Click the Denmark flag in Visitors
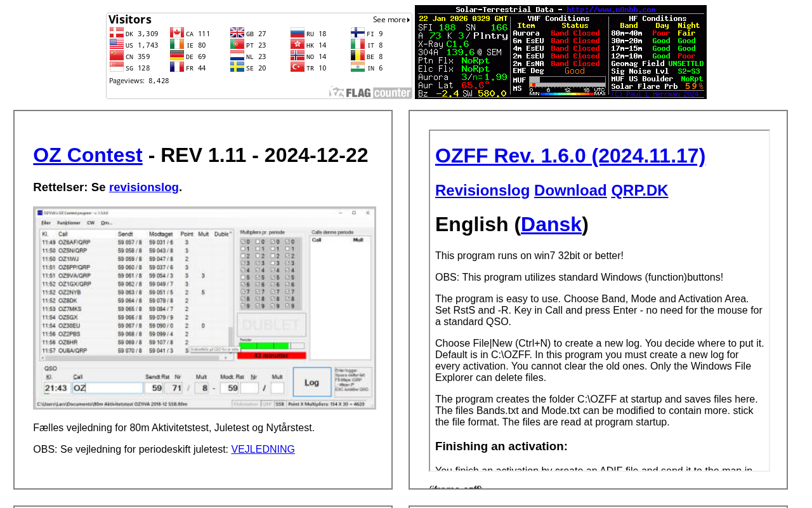The height and width of the screenshot is (508, 812). (117, 33)
